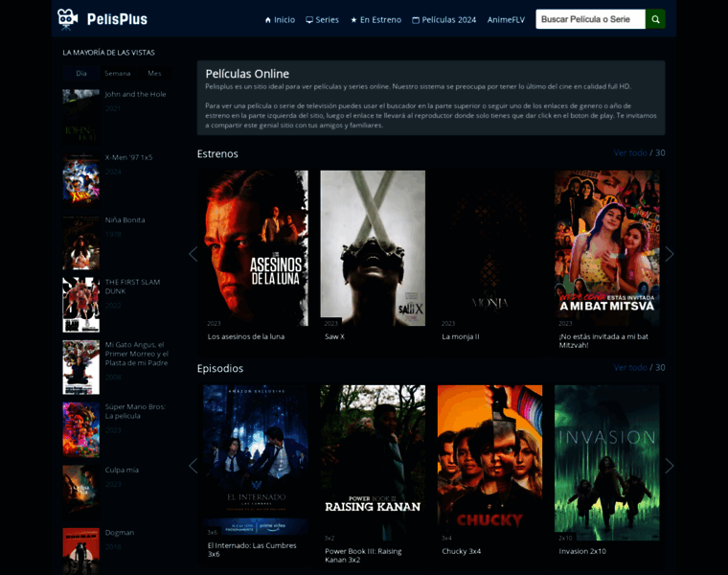The width and height of the screenshot is (728, 575).
Task: Open THE FIRST SLAM DUNK title link
Action: pyautogui.click(x=132, y=287)
